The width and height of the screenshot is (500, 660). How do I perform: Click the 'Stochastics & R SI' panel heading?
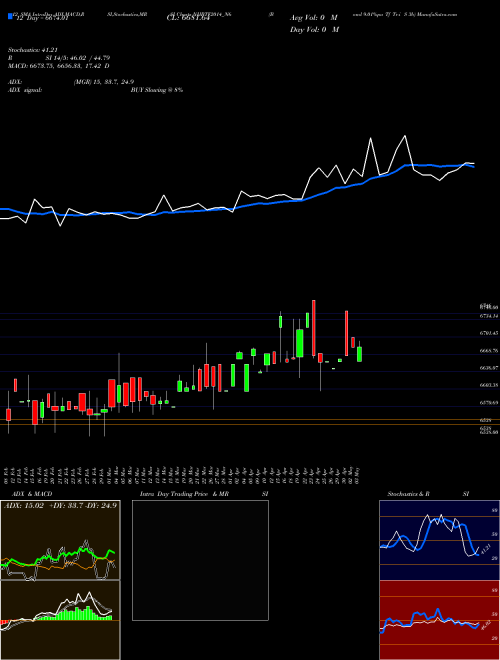coord(428,494)
